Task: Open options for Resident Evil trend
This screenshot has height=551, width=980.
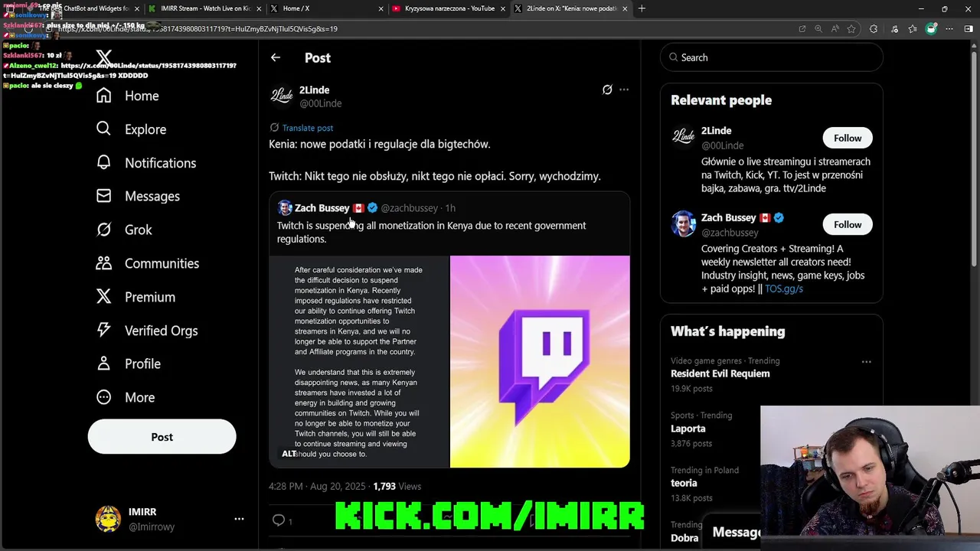Action: 866,361
